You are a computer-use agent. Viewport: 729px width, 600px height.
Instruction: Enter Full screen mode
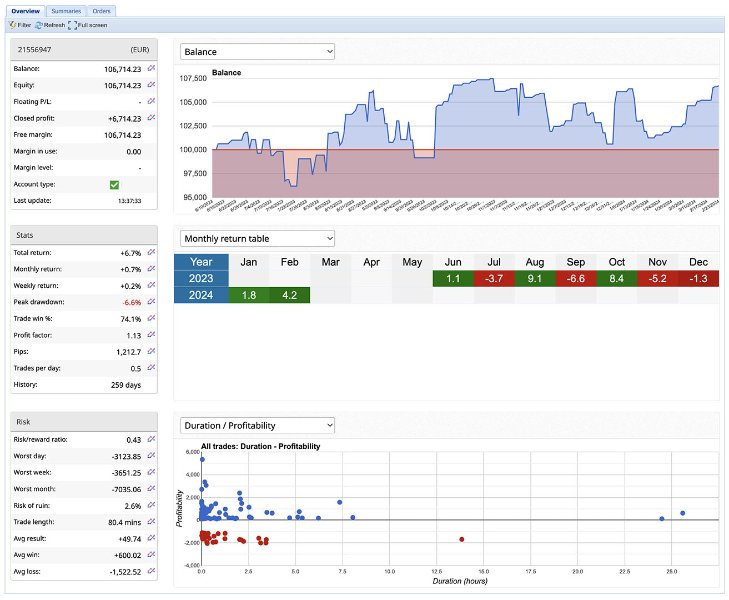(88, 25)
